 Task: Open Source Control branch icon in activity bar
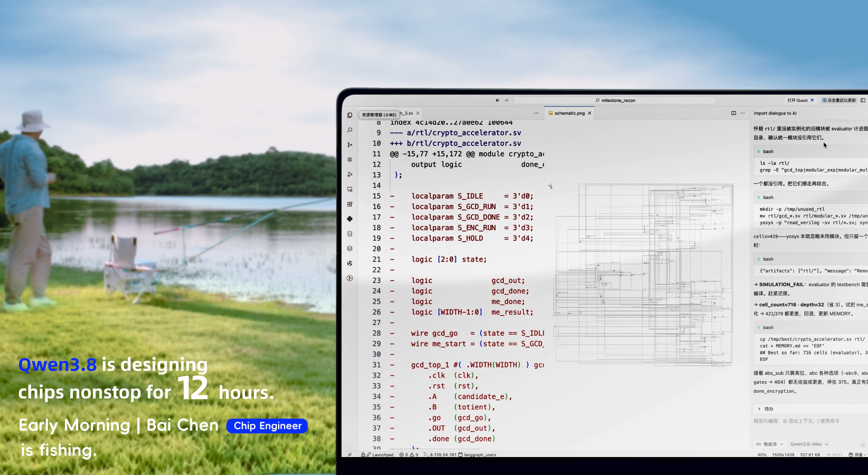tap(350, 145)
